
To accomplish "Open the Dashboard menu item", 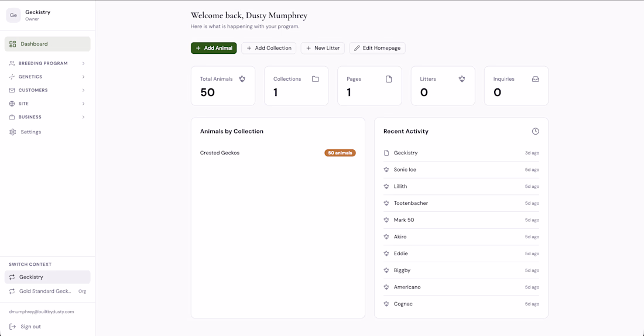I will tap(47, 44).
